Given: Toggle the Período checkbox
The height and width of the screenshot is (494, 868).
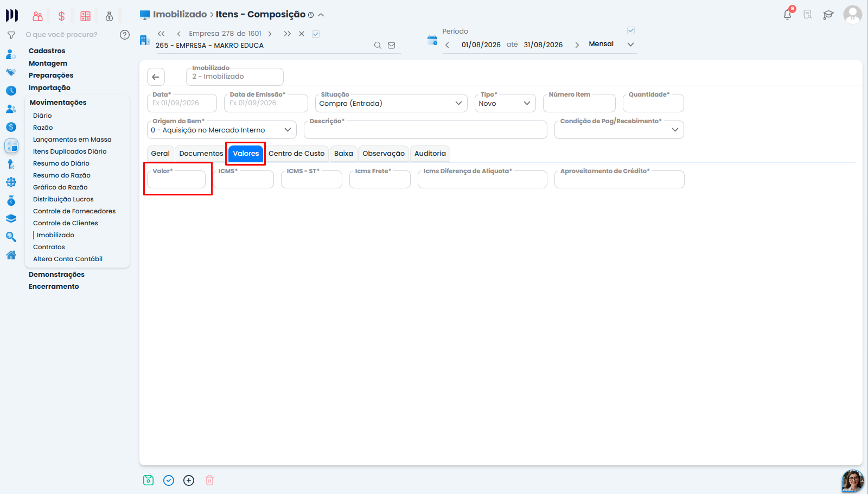Looking at the screenshot, I should pyautogui.click(x=631, y=30).
